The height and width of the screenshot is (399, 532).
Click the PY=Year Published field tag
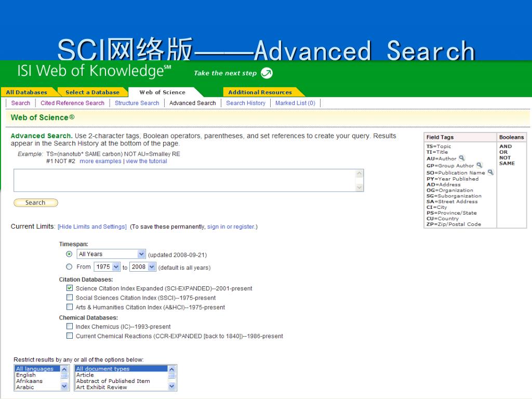point(453,179)
